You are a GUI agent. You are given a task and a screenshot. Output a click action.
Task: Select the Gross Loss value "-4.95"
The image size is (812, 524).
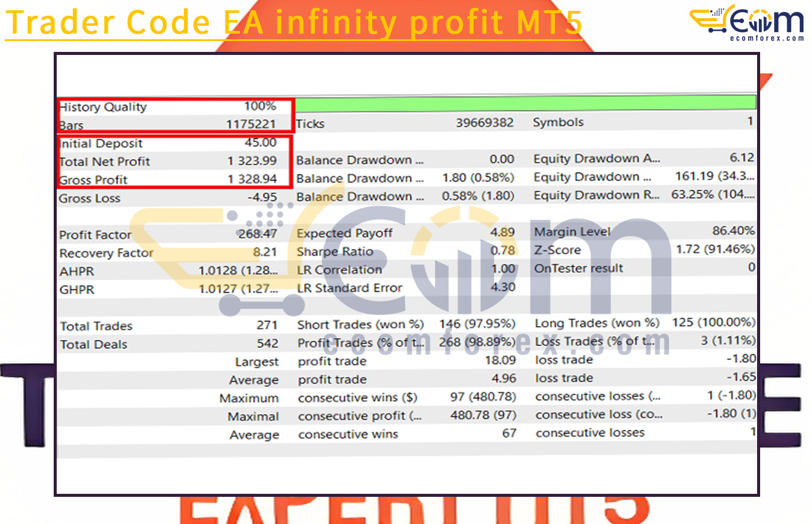[x=262, y=197]
